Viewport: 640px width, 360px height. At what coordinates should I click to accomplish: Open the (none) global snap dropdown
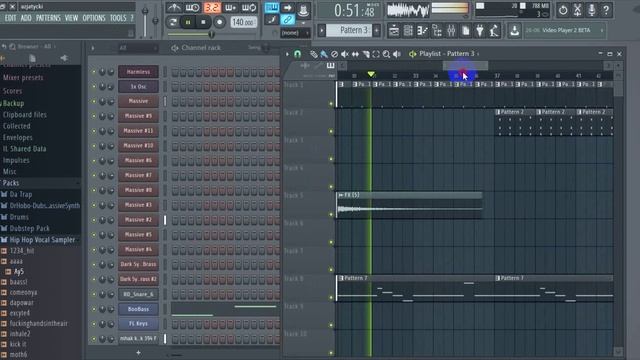[x=296, y=33]
